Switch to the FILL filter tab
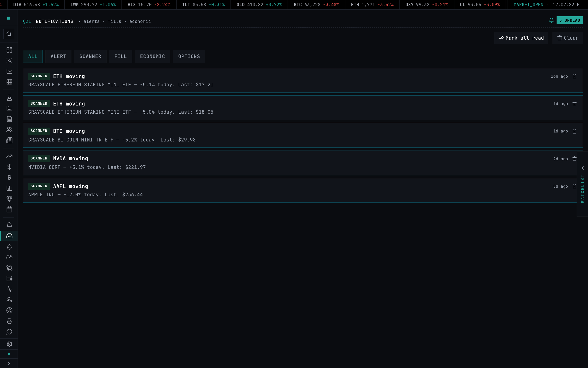 click(x=120, y=56)
